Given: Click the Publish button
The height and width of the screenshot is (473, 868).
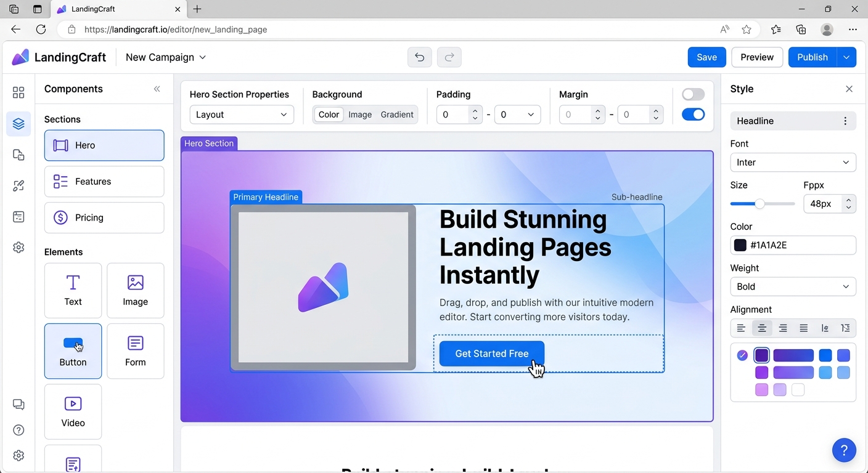Looking at the screenshot, I should [x=813, y=57].
